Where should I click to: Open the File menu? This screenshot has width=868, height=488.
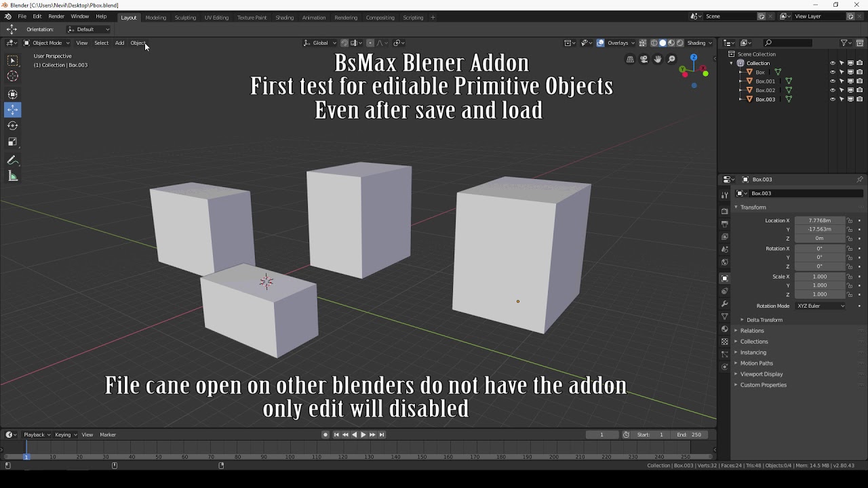click(x=22, y=16)
